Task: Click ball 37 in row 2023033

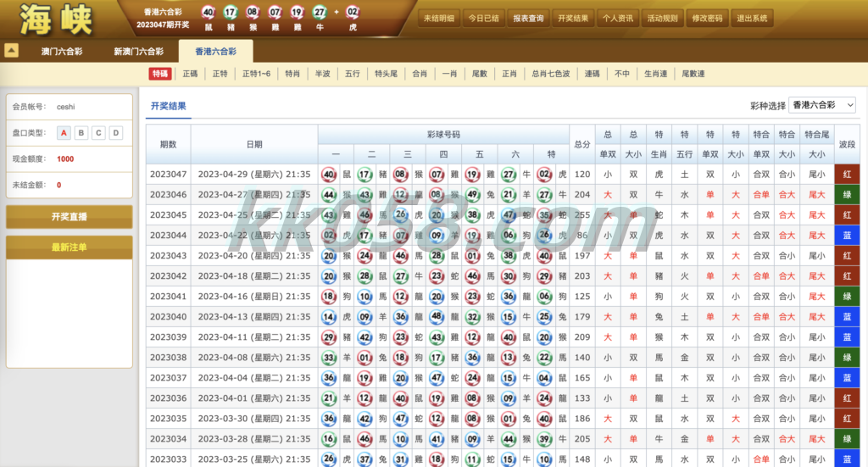Action: [x=364, y=459]
